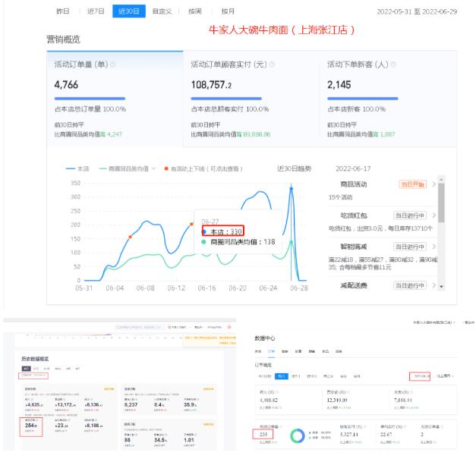The width and height of the screenshot is (476, 459).
Task: Select the blue highlighted filter under 订单概览
Action: pos(281,376)
